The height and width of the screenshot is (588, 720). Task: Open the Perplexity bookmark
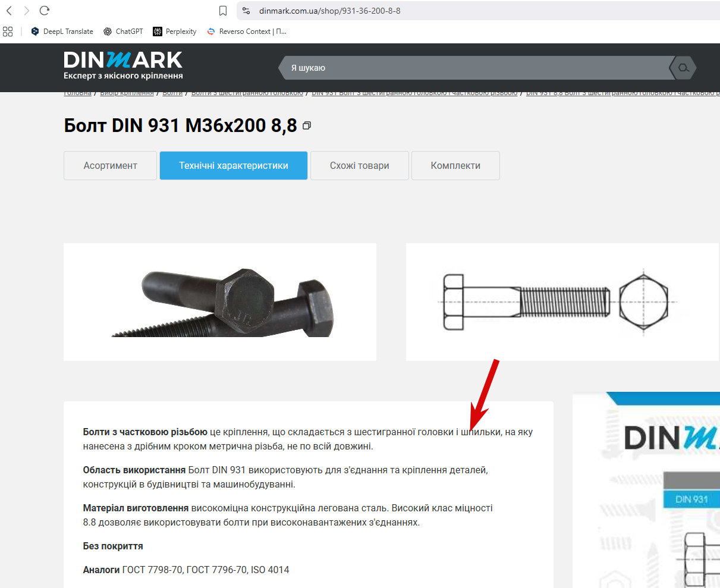175,32
